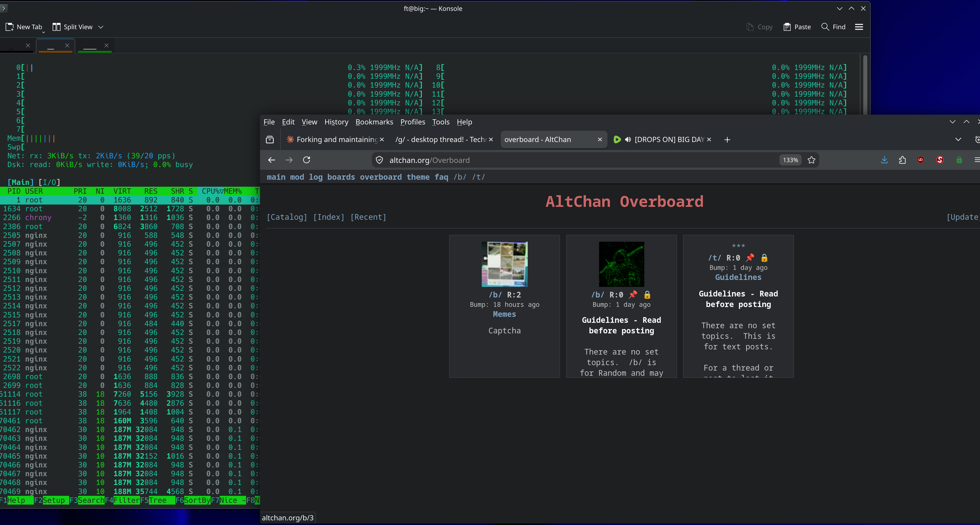Image resolution: width=980 pixels, height=525 pixels.
Task: Sort htop by the VIRT column header
Action: [x=122, y=191]
